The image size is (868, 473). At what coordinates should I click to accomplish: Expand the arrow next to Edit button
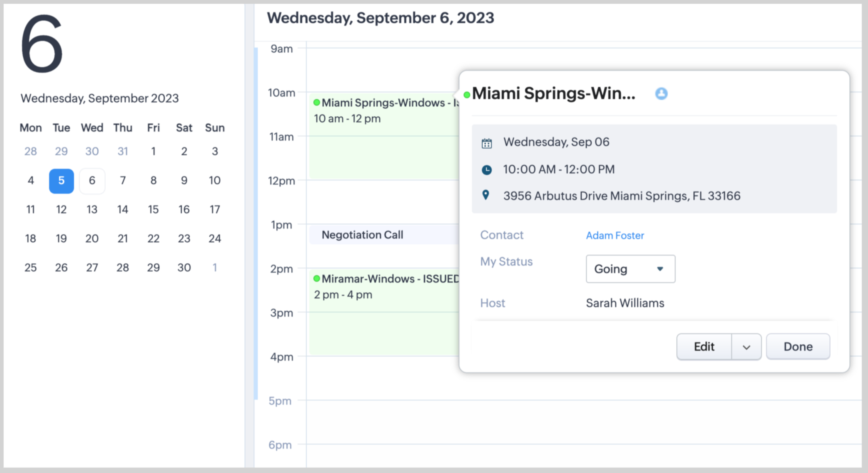coord(746,347)
